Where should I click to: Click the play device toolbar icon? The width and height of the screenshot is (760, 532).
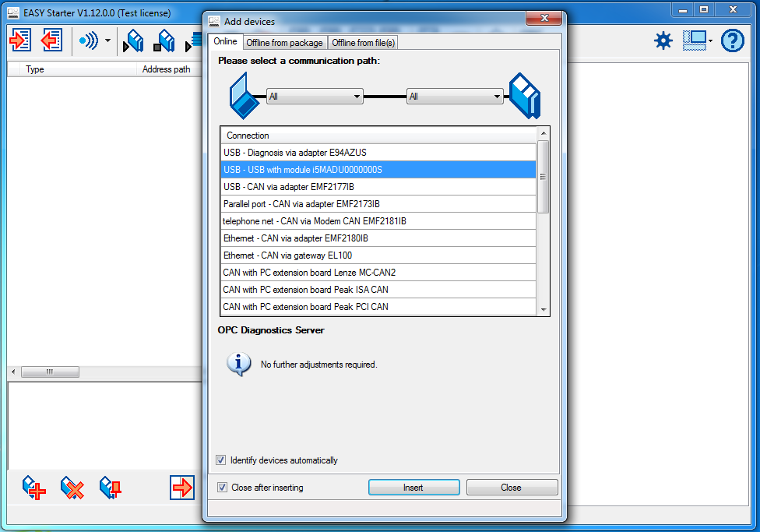[133, 41]
